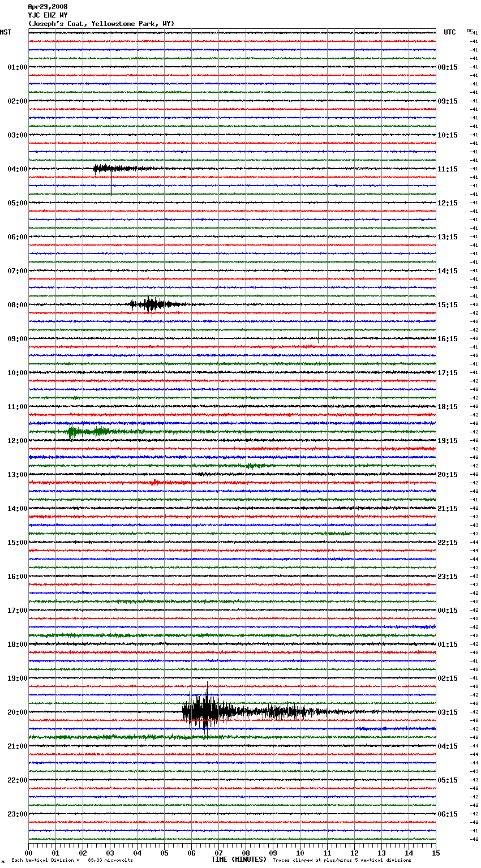
Task: Click the "Traces clipped at plus/minus 5 vertical divisions" note
Action: pos(342,860)
